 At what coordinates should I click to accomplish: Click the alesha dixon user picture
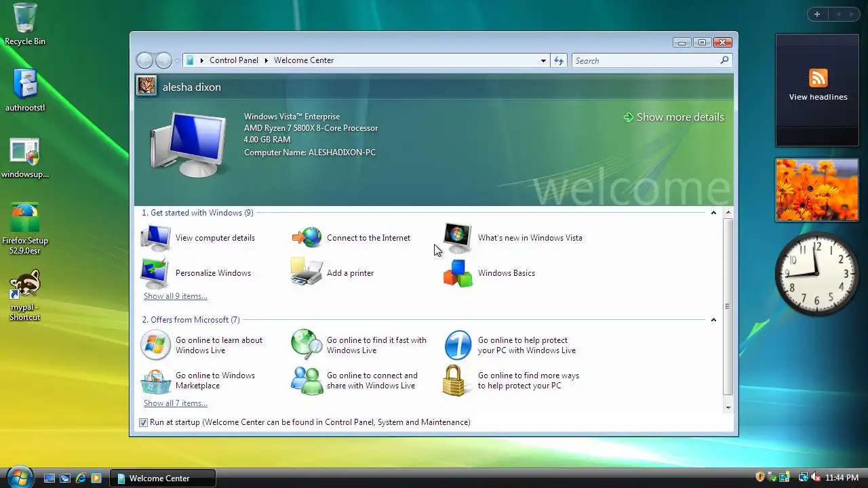(146, 86)
